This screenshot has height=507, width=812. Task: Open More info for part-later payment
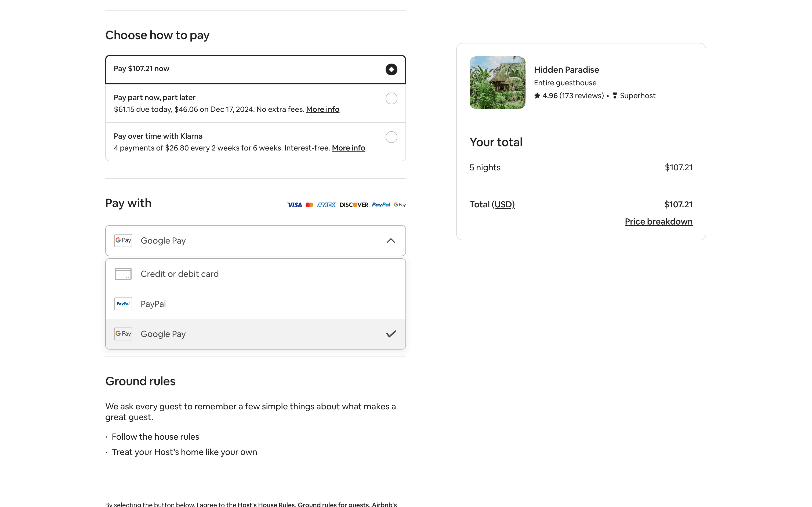coord(322,109)
